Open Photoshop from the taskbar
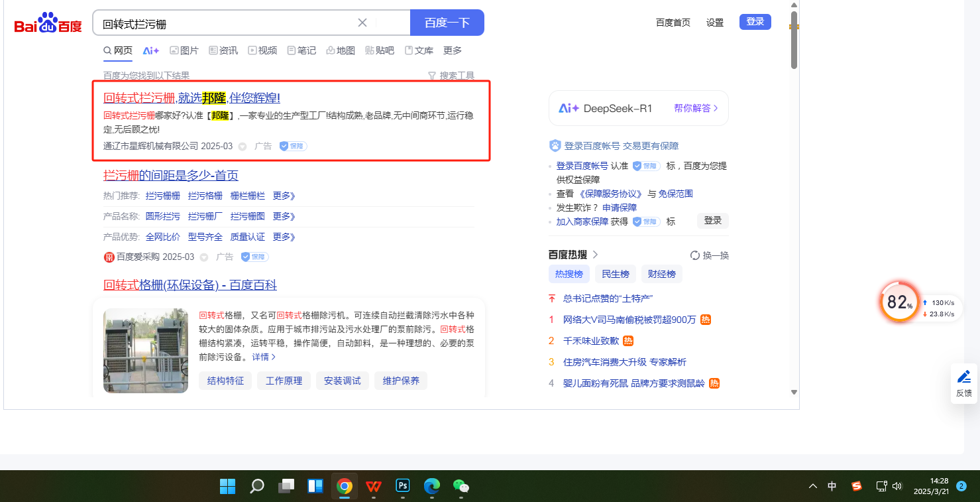The image size is (980, 502). (x=402, y=486)
